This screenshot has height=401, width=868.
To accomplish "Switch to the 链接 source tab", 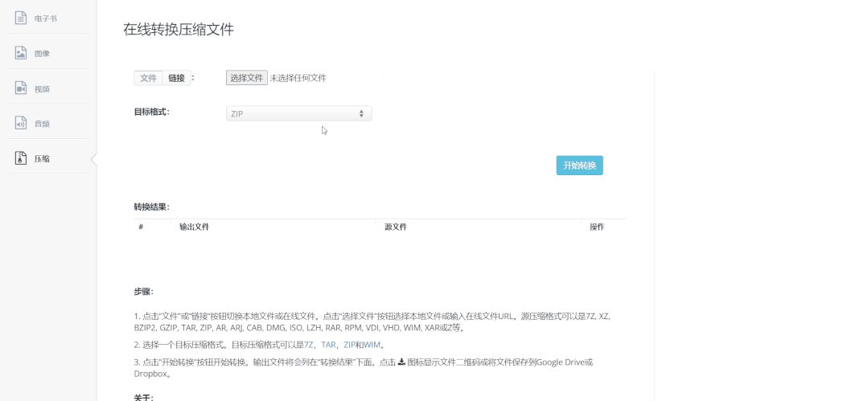I will [177, 78].
